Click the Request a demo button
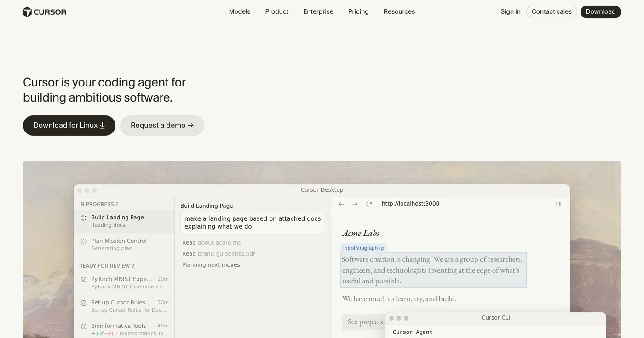The width and height of the screenshot is (644, 338). point(162,126)
